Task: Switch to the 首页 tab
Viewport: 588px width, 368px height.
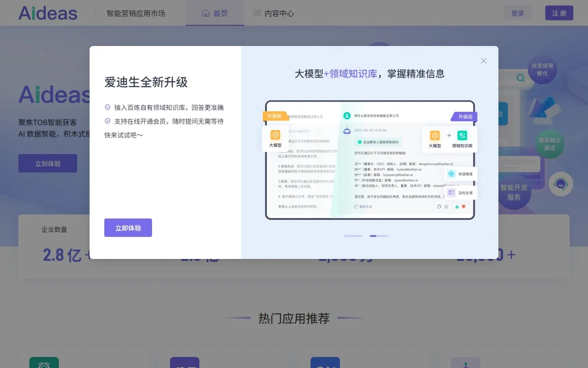Action: point(215,13)
